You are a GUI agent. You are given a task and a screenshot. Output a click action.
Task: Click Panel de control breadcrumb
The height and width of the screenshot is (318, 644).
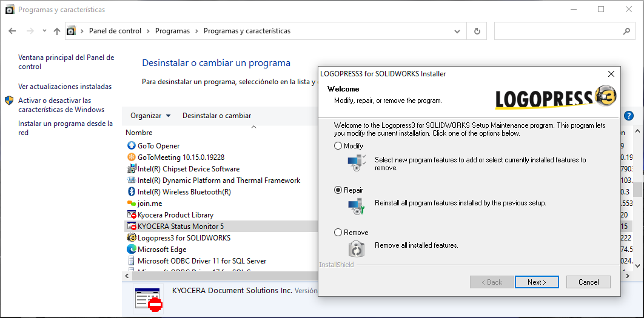pos(115,31)
